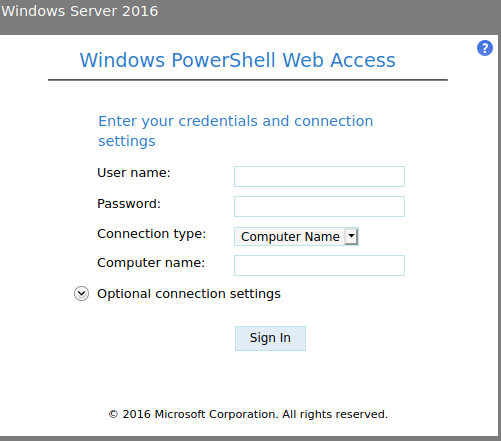Click the Microsoft Corporation copyright notice
Screen dimensions: 501x441
[x=248, y=414]
